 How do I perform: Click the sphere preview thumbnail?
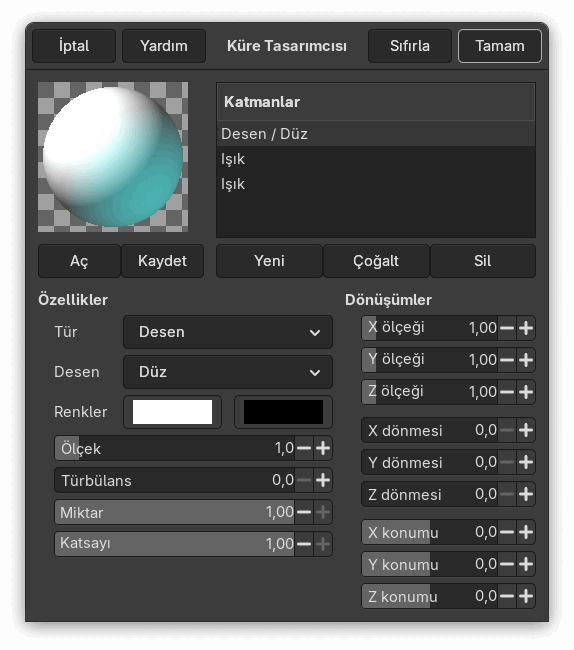(113, 157)
